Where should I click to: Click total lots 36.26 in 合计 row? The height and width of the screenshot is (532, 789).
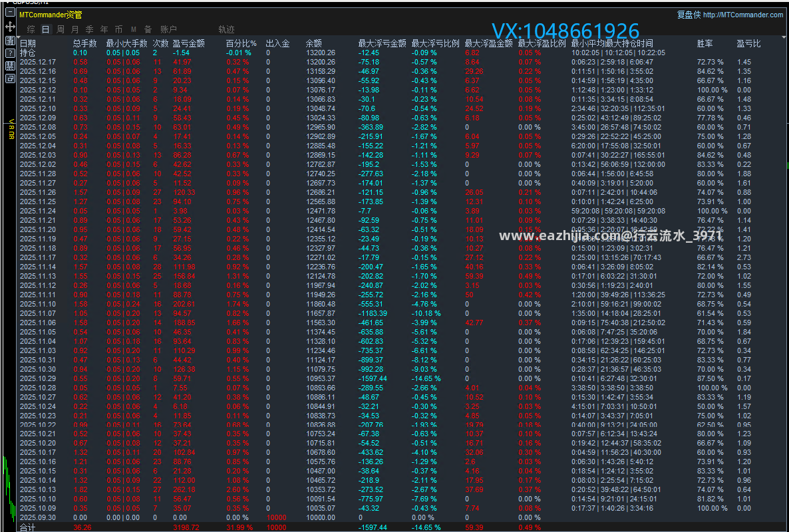[x=82, y=527]
